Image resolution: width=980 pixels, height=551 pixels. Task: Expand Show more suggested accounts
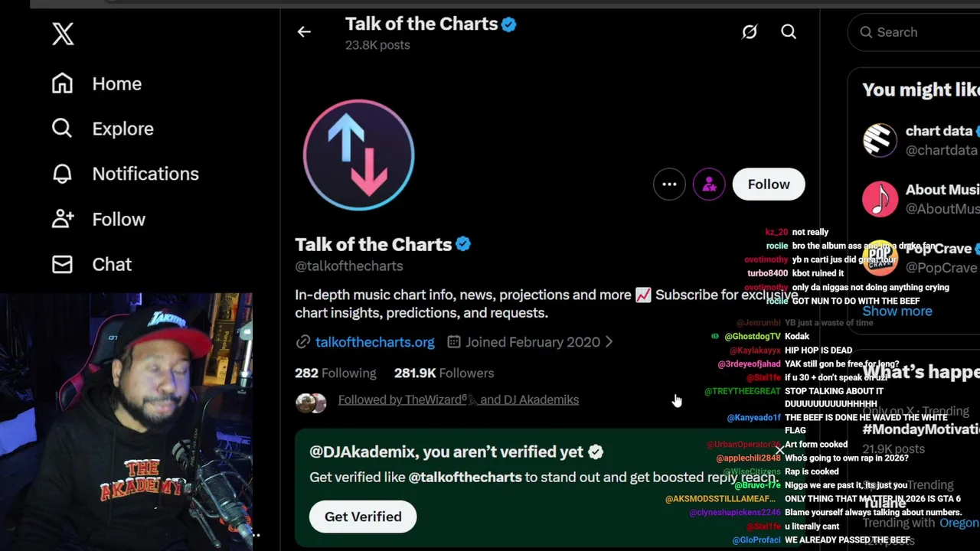click(x=897, y=311)
